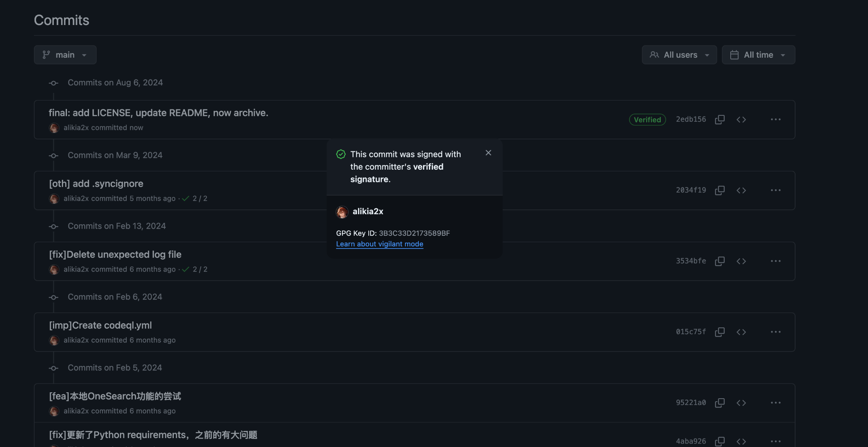Screen dimensions: 868x447
Task: Open the main branch selector
Action: [x=65, y=54]
